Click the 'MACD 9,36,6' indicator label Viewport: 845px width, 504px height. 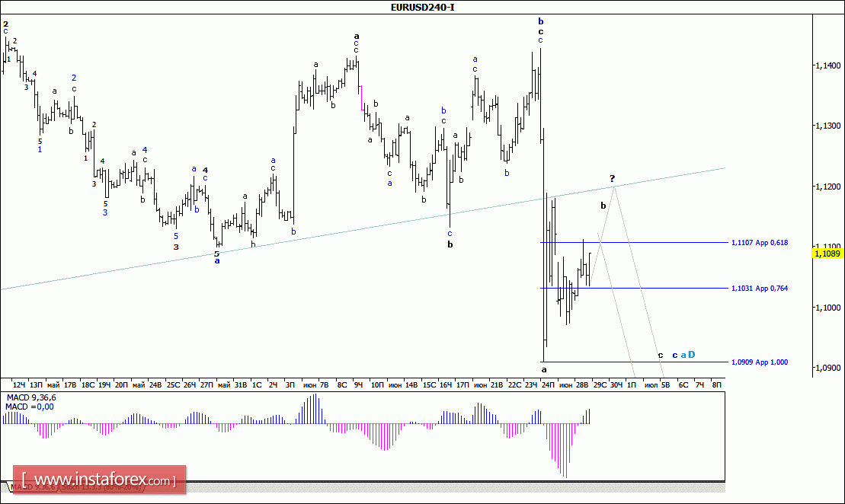(30, 398)
